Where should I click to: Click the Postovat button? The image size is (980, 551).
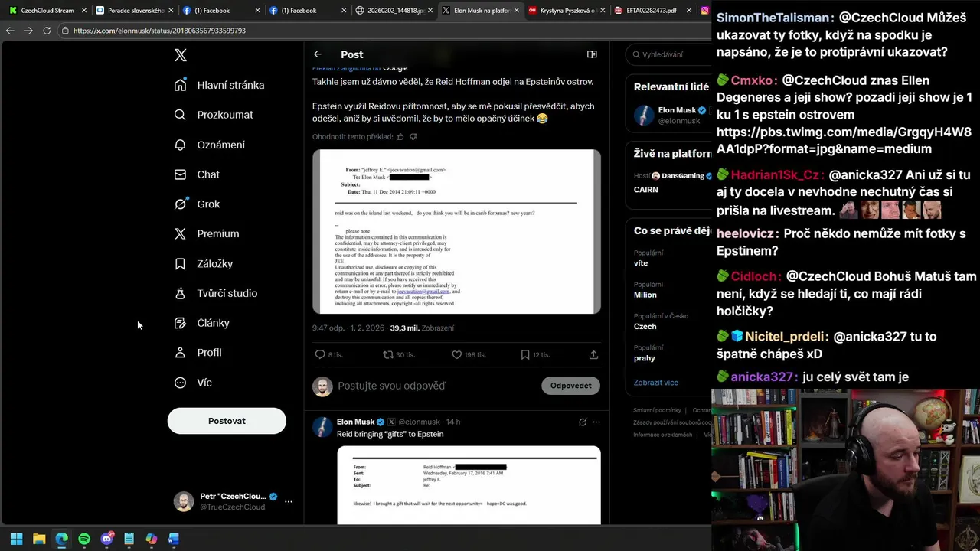coord(227,421)
